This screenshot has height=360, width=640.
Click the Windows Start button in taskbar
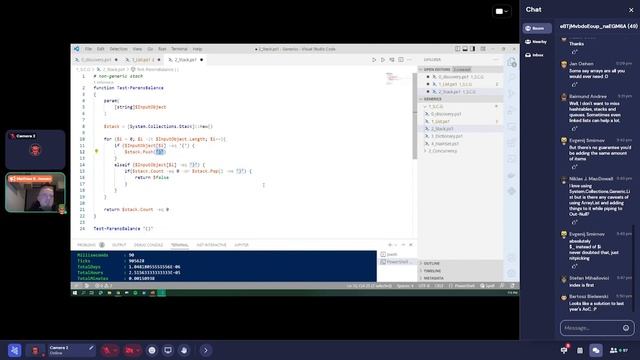(x=75, y=293)
